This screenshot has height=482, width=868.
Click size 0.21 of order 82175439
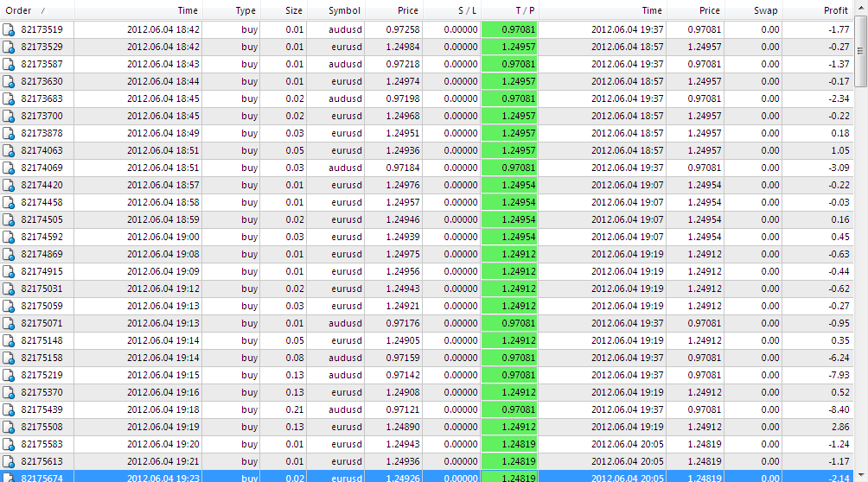click(295, 409)
